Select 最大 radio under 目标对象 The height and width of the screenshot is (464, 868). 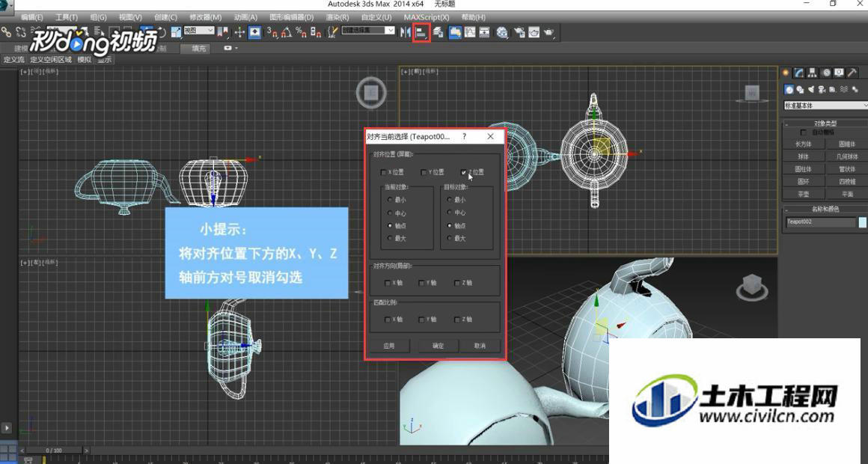coord(450,239)
